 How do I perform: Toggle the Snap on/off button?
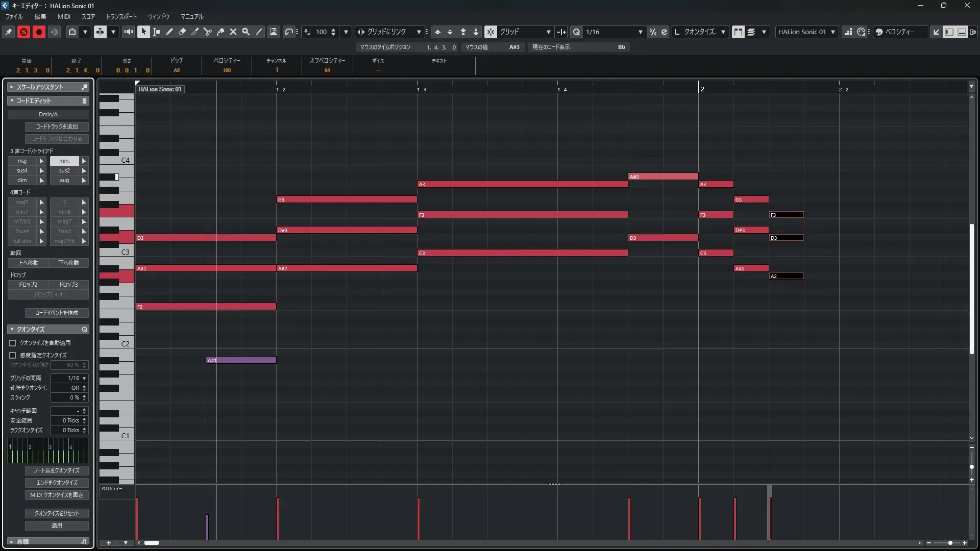pos(490,32)
